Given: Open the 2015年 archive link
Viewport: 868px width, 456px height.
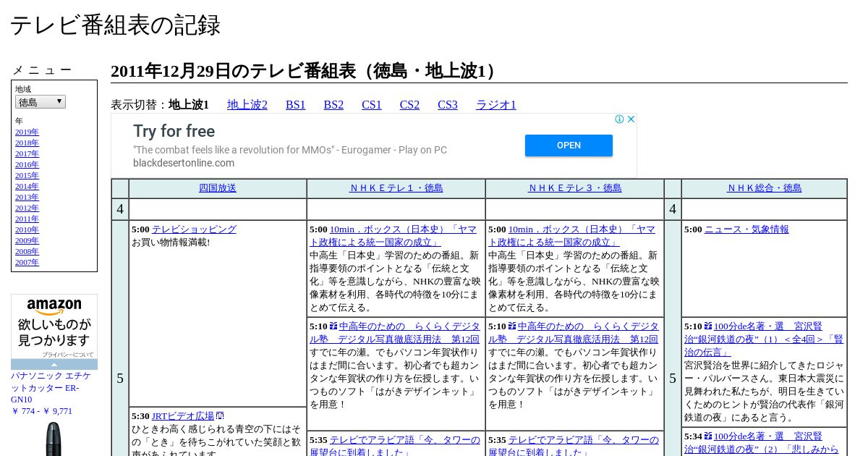Looking at the screenshot, I should pos(27,176).
